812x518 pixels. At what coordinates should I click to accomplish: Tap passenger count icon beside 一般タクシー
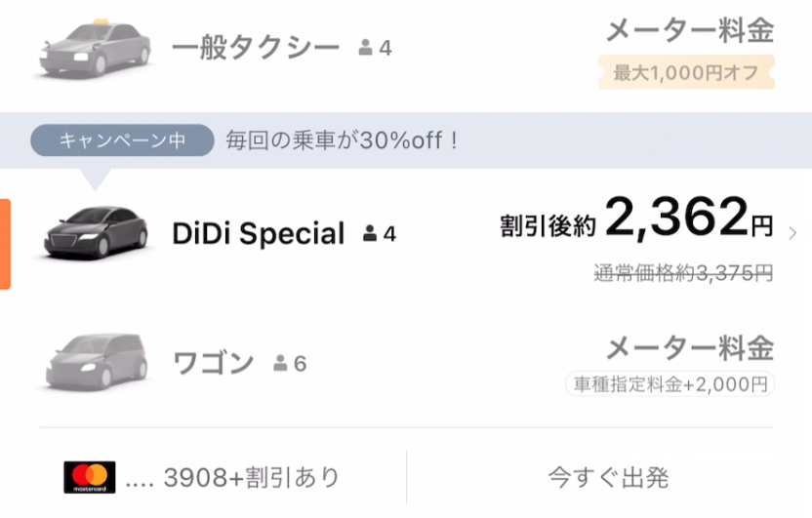[x=366, y=47]
